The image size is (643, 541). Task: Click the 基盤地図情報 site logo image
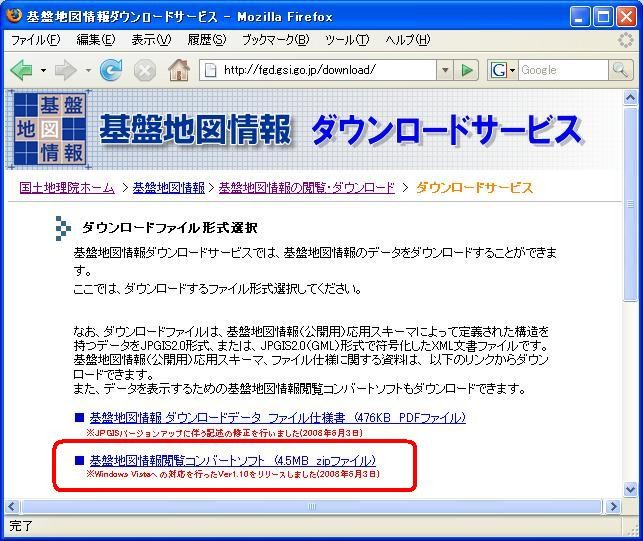[50, 129]
